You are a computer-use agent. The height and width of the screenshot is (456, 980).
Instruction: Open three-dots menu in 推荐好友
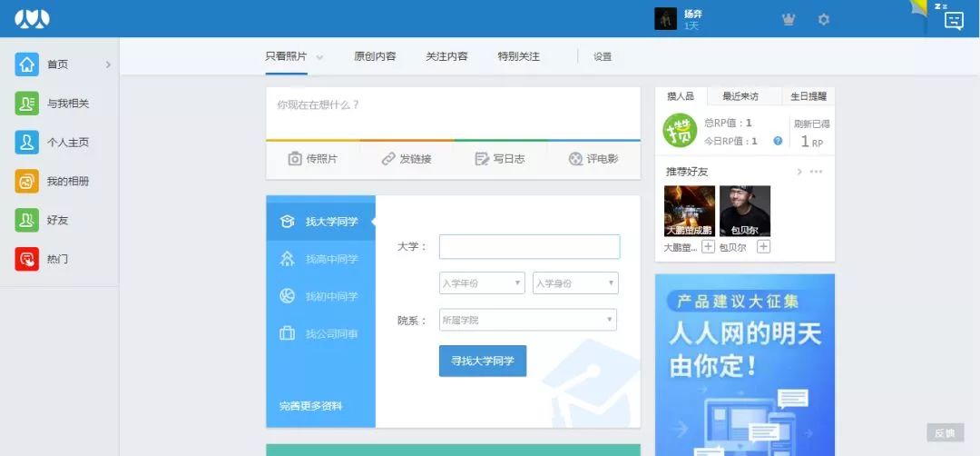817,172
